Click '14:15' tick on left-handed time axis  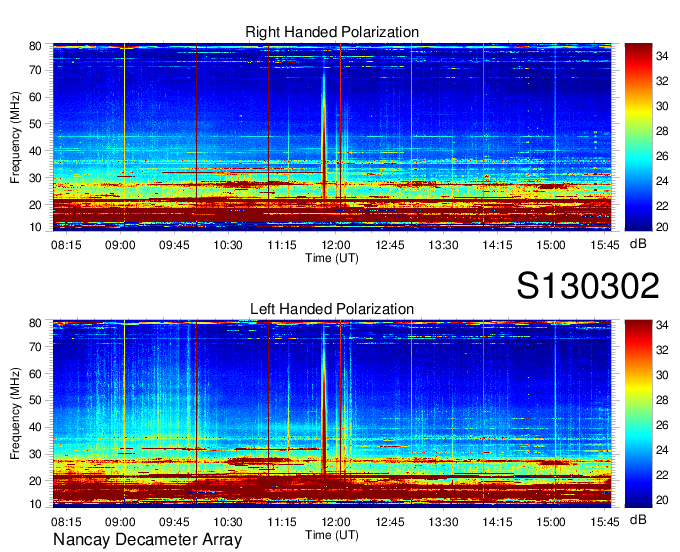click(x=497, y=522)
